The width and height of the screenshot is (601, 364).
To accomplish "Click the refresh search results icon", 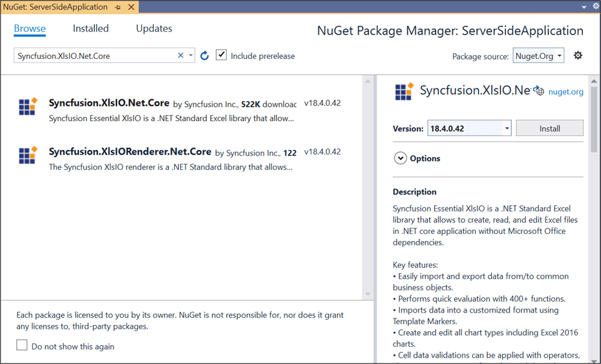I will pyautogui.click(x=204, y=56).
